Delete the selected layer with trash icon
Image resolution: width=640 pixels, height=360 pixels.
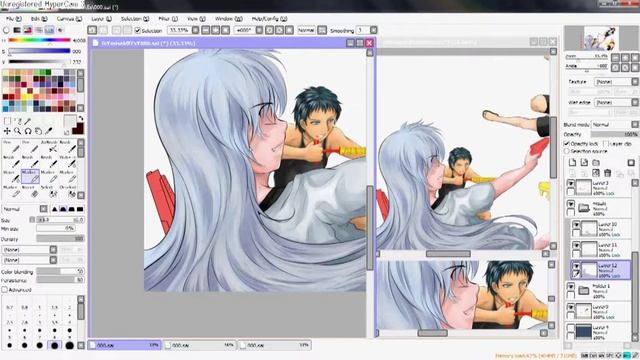(607, 173)
